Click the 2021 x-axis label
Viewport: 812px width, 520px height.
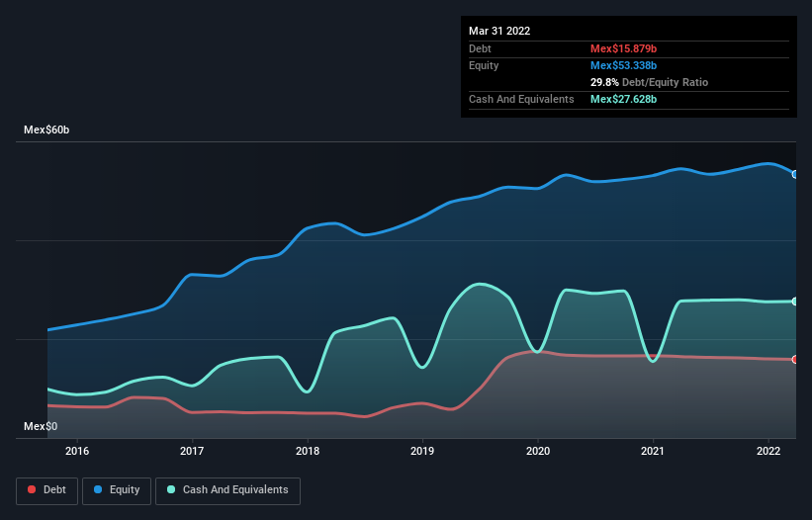pyautogui.click(x=653, y=451)
